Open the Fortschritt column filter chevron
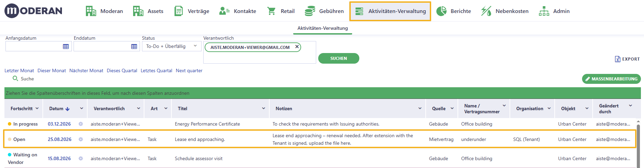This screenshot has width=644, height=168. [x=37, y=108]
